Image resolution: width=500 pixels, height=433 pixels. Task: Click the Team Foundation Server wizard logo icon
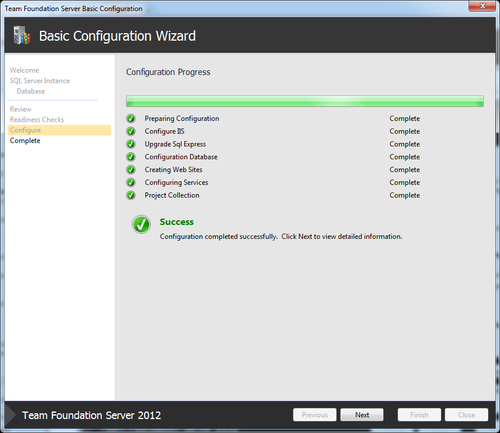(22, 35)
